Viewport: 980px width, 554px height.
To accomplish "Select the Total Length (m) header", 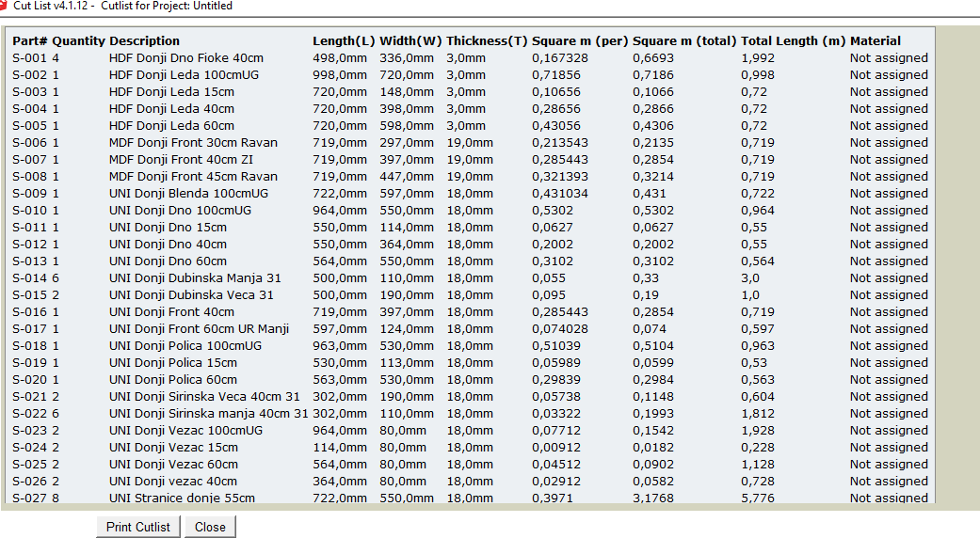I will (793, 40).
